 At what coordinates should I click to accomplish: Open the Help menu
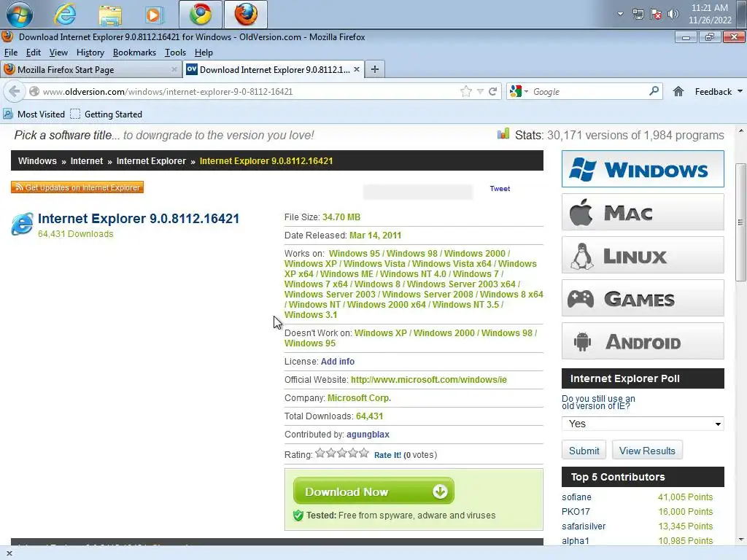pyautogui.click(x=204, y=52)
